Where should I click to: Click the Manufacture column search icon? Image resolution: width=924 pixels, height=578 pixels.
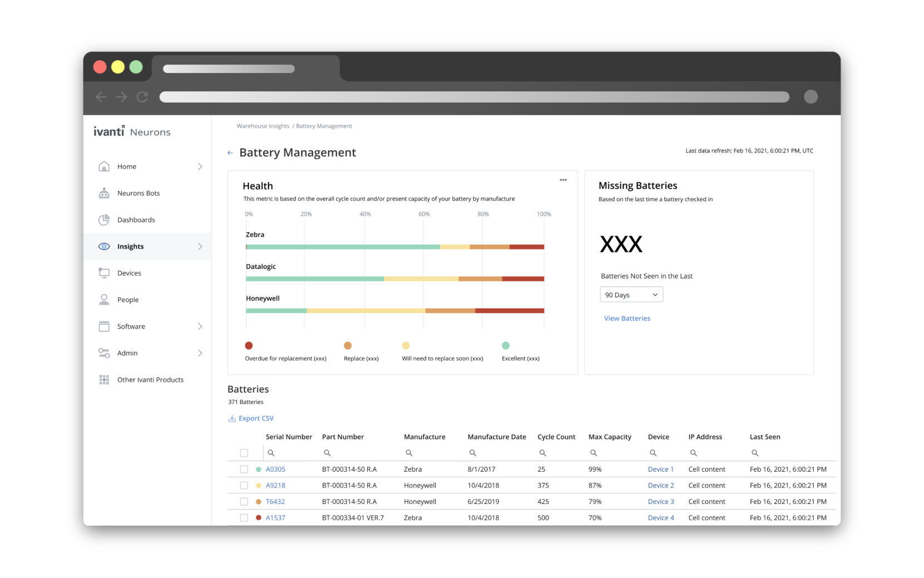[x=409, y=453]
